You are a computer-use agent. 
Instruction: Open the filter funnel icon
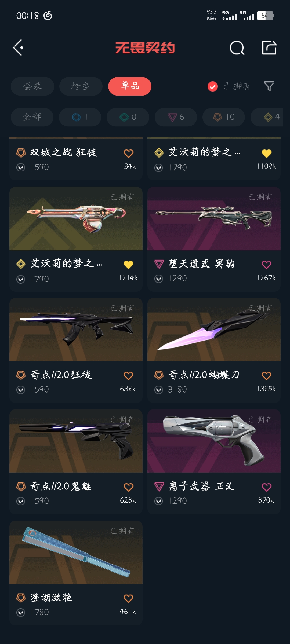coord(269,86)
